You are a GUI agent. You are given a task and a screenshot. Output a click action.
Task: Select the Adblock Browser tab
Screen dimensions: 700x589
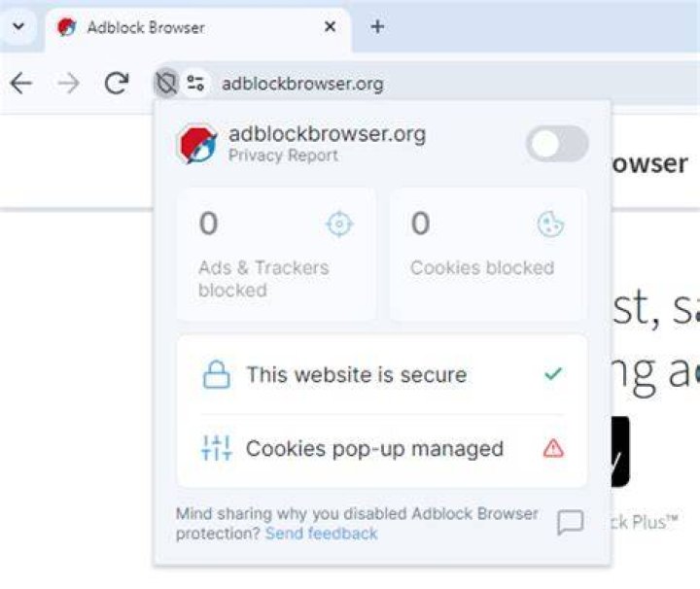click(198, 27)
